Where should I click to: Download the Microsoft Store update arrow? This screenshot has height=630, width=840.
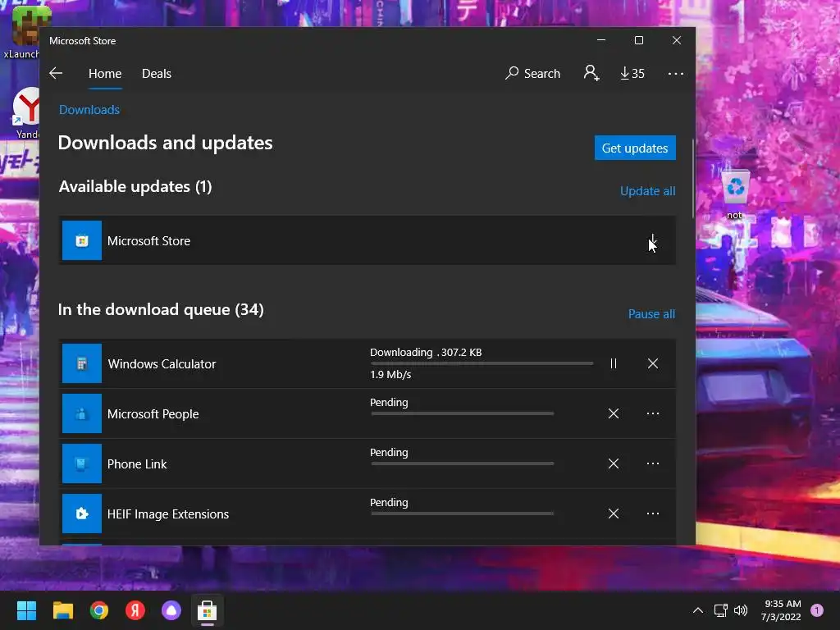[x=652, y=240]
